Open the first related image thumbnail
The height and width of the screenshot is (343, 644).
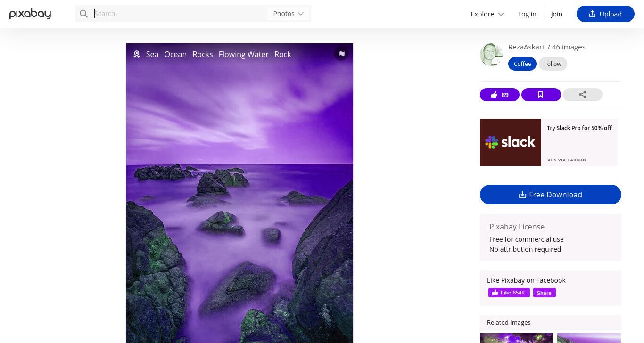(x=516, y=338)
